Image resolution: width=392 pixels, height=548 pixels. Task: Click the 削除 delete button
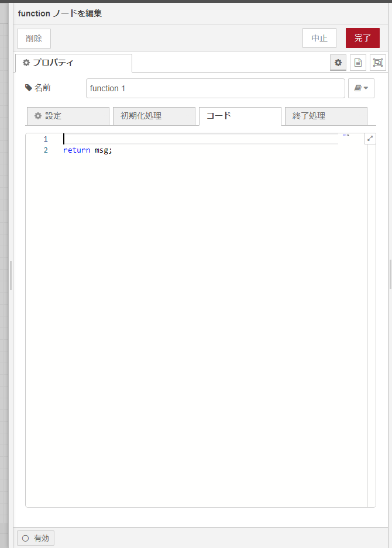34,39
